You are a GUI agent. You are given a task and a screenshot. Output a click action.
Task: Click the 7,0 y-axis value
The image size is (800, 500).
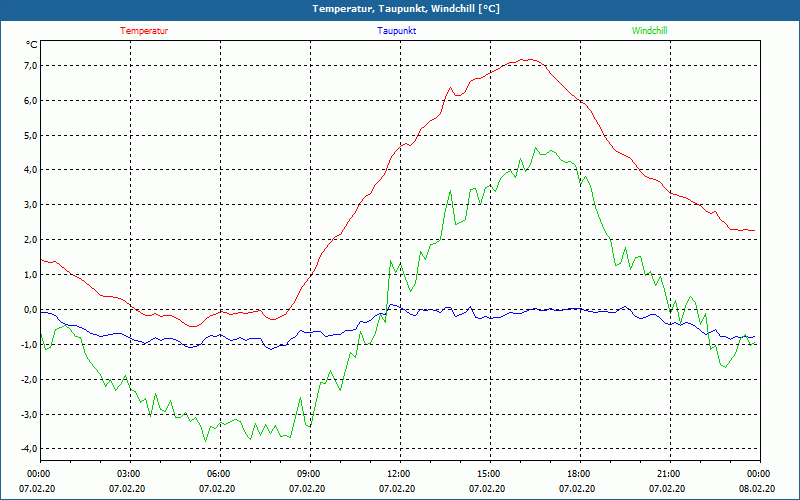(x=31, y=66)
